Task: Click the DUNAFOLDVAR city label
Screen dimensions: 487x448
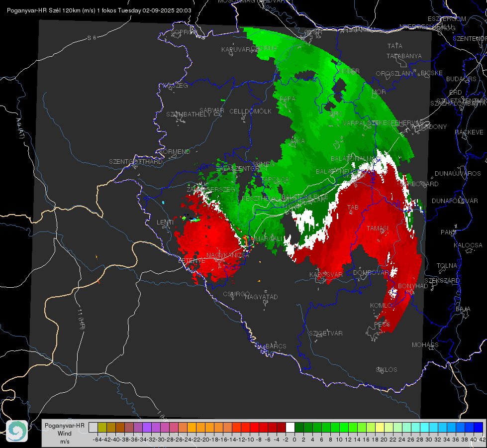Action: 455,201
